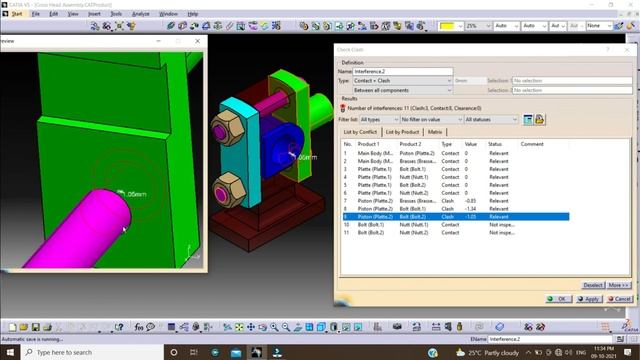Click the Fly Mode icon in view toolbar
Screen dimensions: 640x360
(227, 327)
